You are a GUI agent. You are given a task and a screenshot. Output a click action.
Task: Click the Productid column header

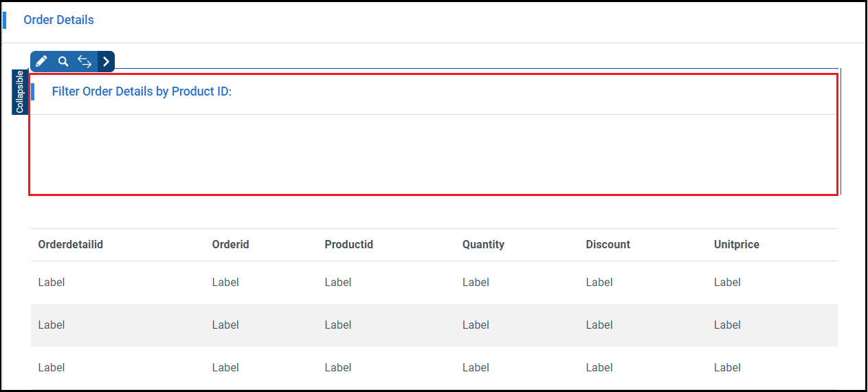(348, 244)
